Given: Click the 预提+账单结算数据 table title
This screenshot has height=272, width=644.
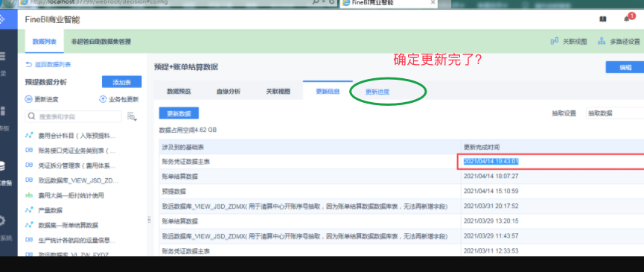Looking at the screenshot, I should (186, 67).
